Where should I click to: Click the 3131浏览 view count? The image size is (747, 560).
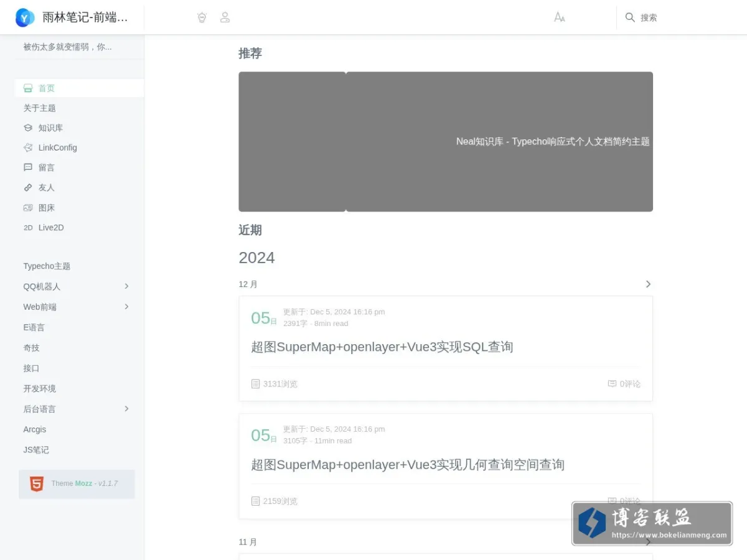point(280,384)
